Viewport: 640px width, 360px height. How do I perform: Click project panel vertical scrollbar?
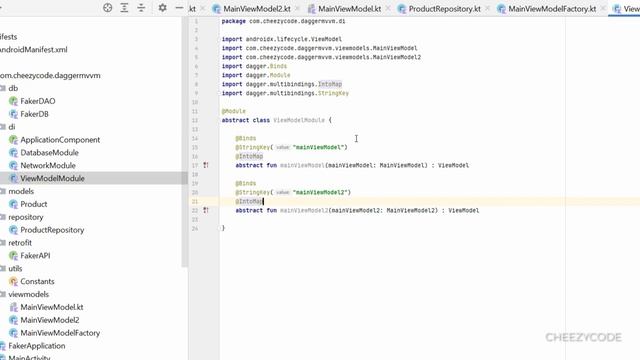184,143
